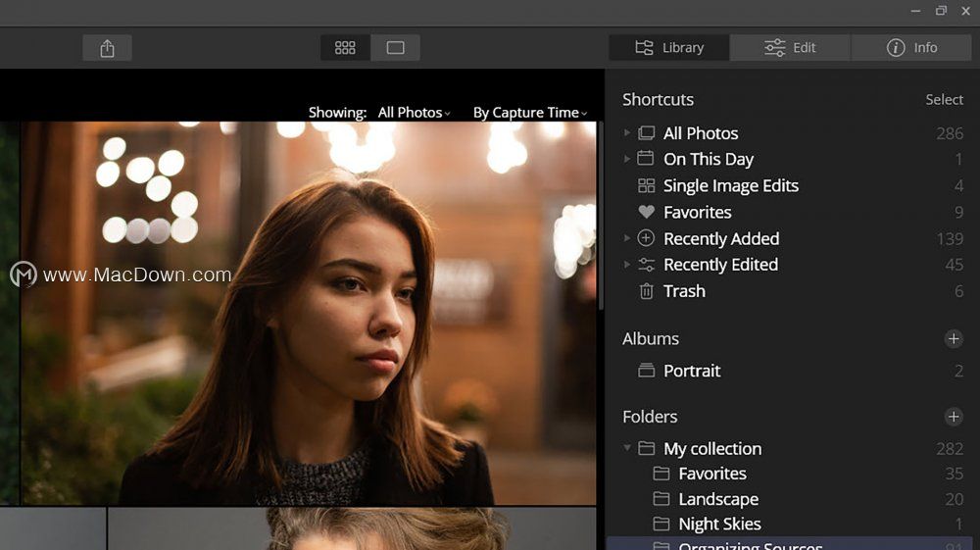This screenshot has height=550, width=980.
Task: Open the Night Skies folder label
Action: [x=720, y=524]
